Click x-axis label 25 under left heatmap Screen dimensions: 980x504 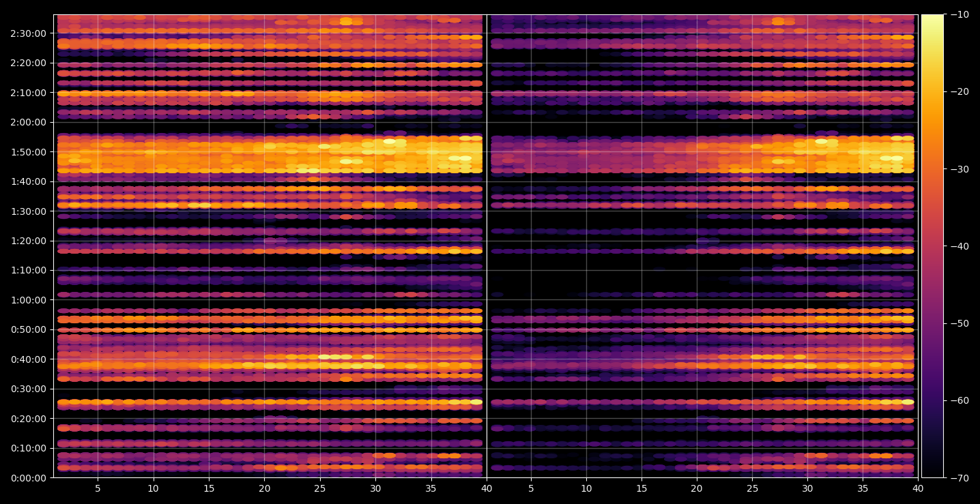point(320,488)
